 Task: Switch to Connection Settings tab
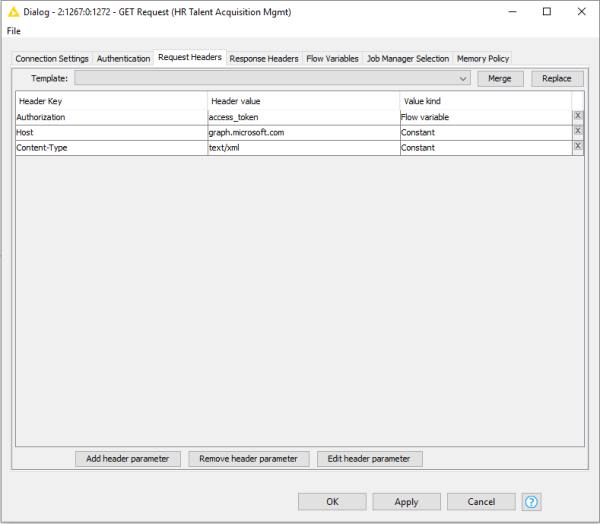click(x=52, y=59)
